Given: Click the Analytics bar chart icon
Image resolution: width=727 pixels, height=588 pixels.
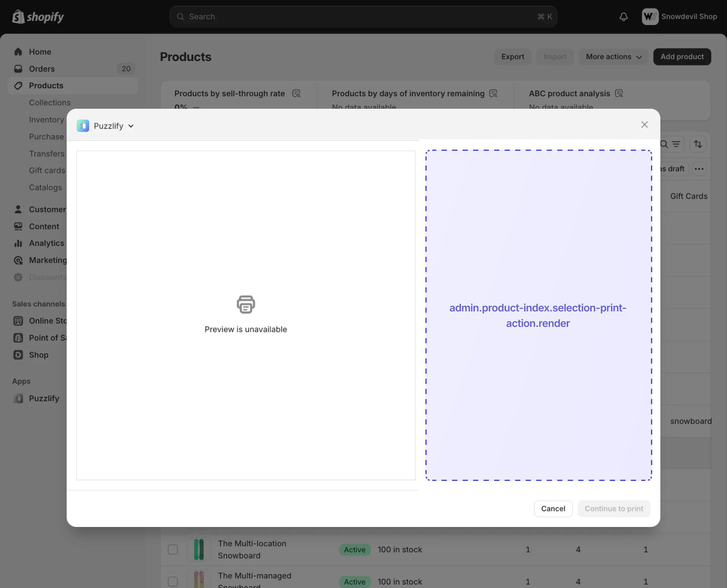Looking at the screenshot, I should (x=18, y=243).
